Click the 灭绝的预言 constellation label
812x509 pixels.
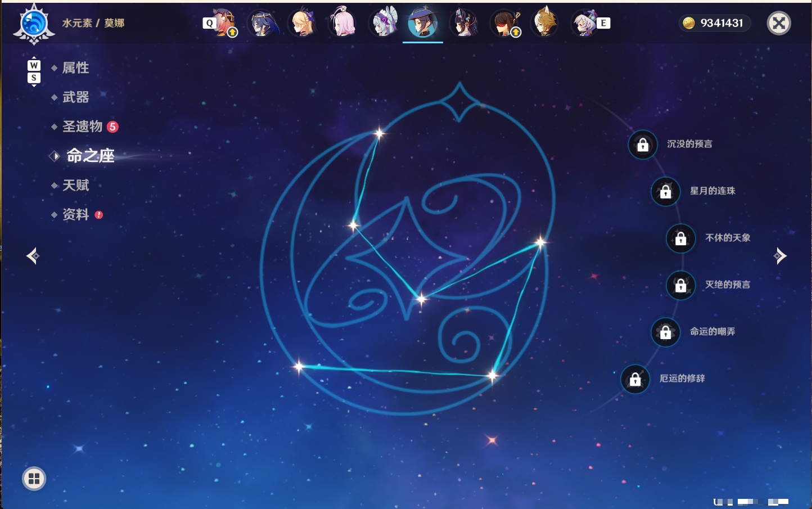(x=728, y=285)
